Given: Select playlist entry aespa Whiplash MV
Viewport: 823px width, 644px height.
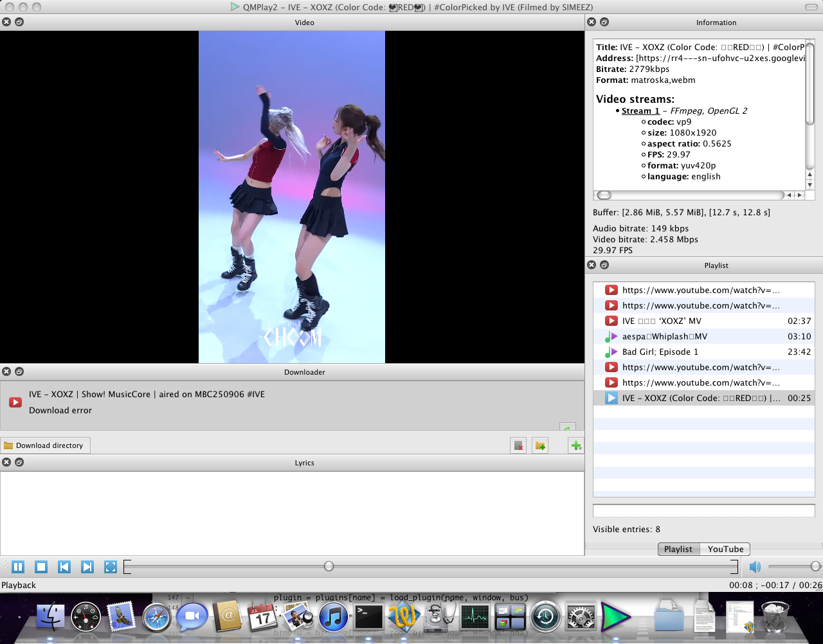Looking at the screenshot, I should pyautogui.click(x=703, y=336).
